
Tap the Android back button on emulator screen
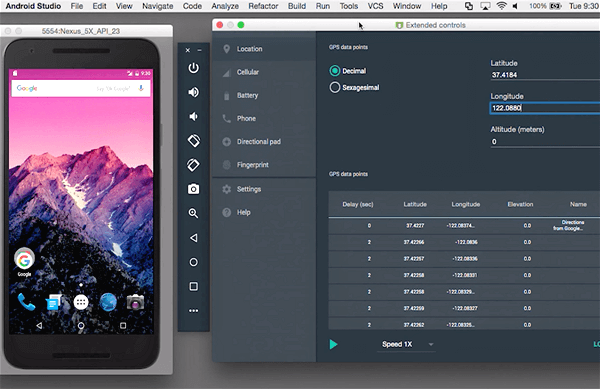coord(39,326)
